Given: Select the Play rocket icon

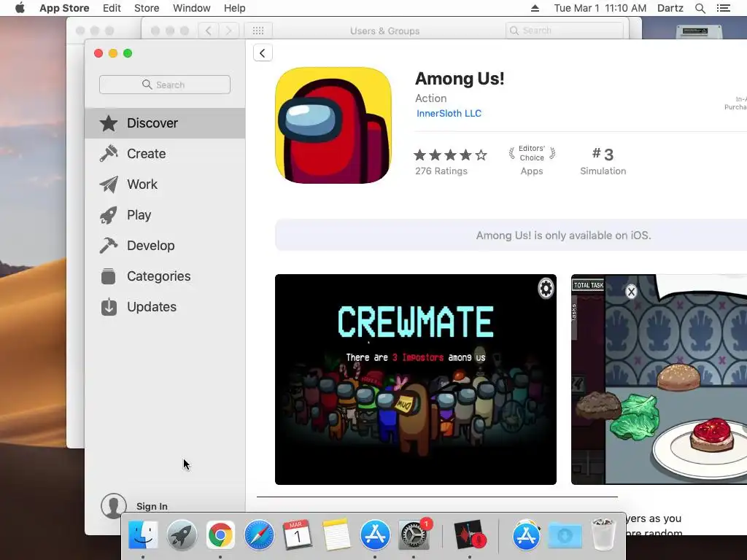Looking at the screenshot, I should click(x=109, y=215).
